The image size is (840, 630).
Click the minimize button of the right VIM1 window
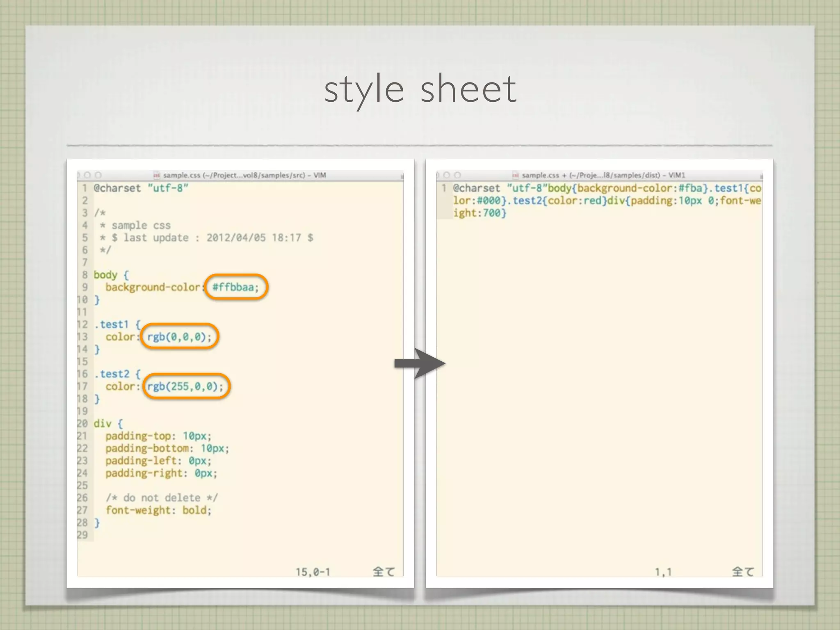pyautogui.click(x=447, y=175)
